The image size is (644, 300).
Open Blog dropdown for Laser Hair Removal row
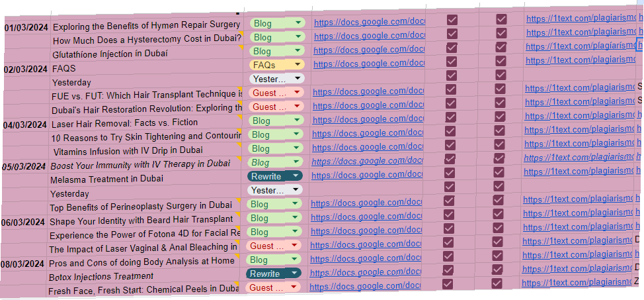tap(276, 121)
